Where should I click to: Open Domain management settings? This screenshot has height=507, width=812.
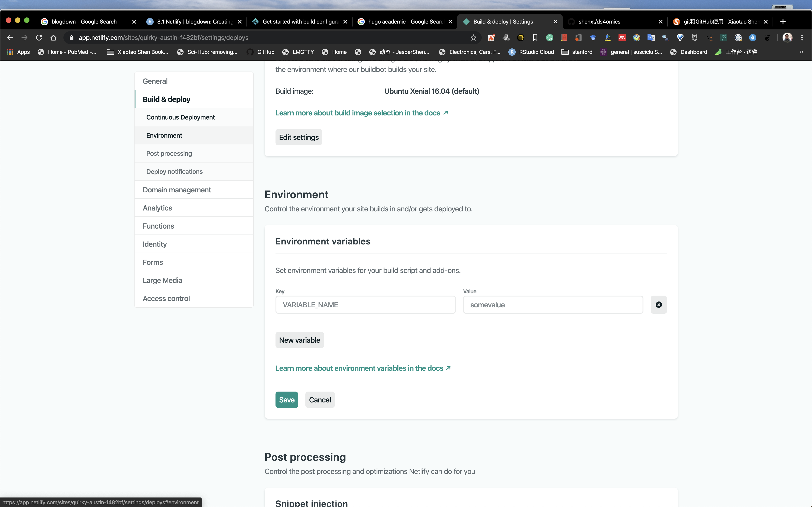coord(176,190)
